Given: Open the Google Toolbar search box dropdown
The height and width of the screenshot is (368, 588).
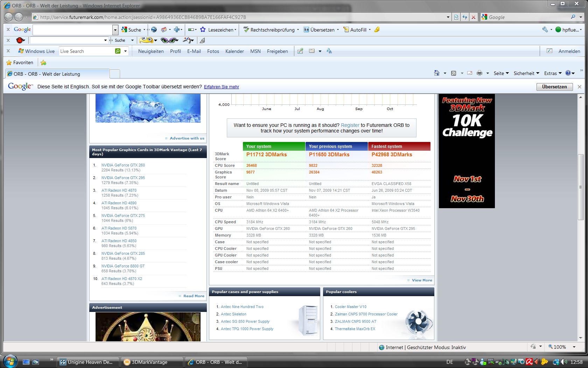Looking at the screenshot, I should click(115, 30).
